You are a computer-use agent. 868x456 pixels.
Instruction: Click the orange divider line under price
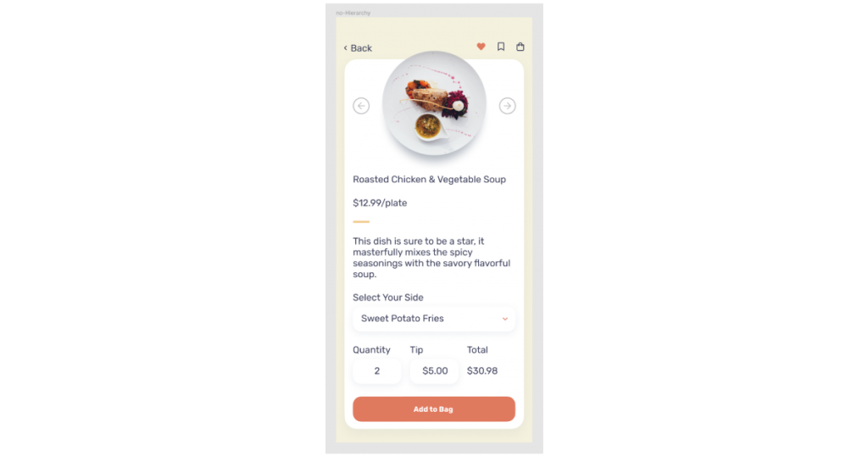point(361,222)
